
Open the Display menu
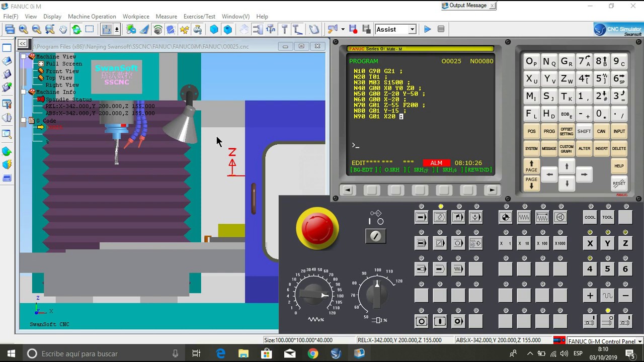[x=52, y=17]
